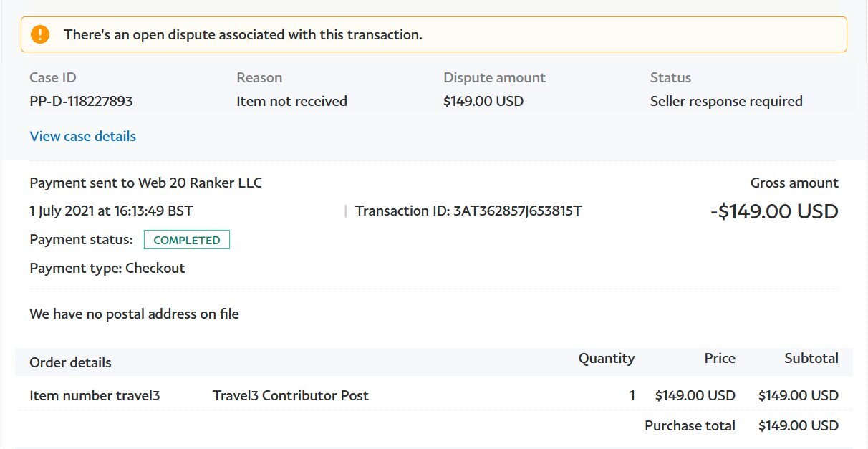Image resolution: width=868 pixels, height=449 pixels.
Task: Click the orange warning exclamation icon
Action: tap(40, 34)
